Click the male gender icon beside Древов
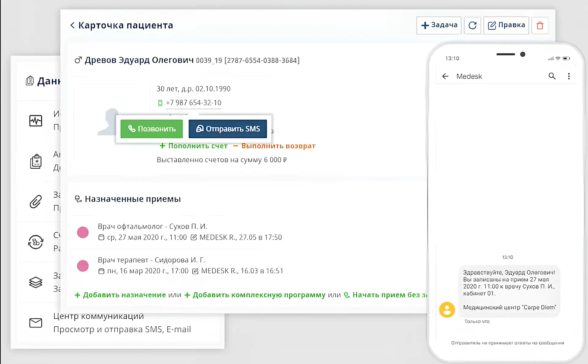 tap(78, 60)
